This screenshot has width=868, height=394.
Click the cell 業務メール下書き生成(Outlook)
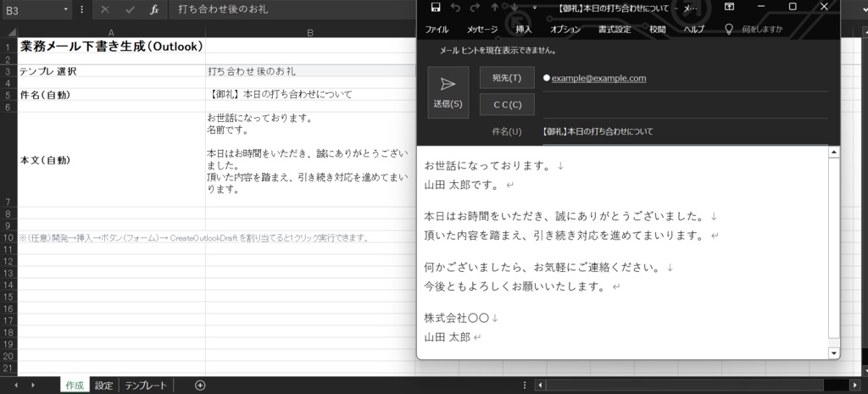[x=111, y=47]
